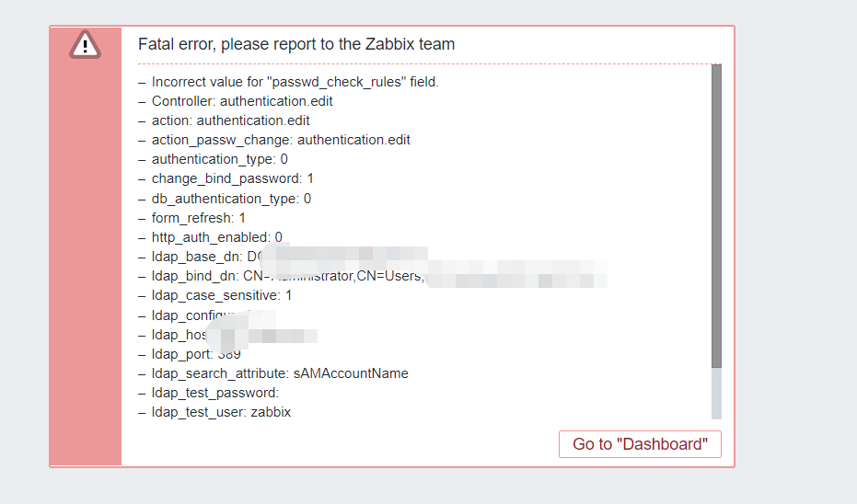Click the "db_authentication_type: 0" line

pos(231,199)
